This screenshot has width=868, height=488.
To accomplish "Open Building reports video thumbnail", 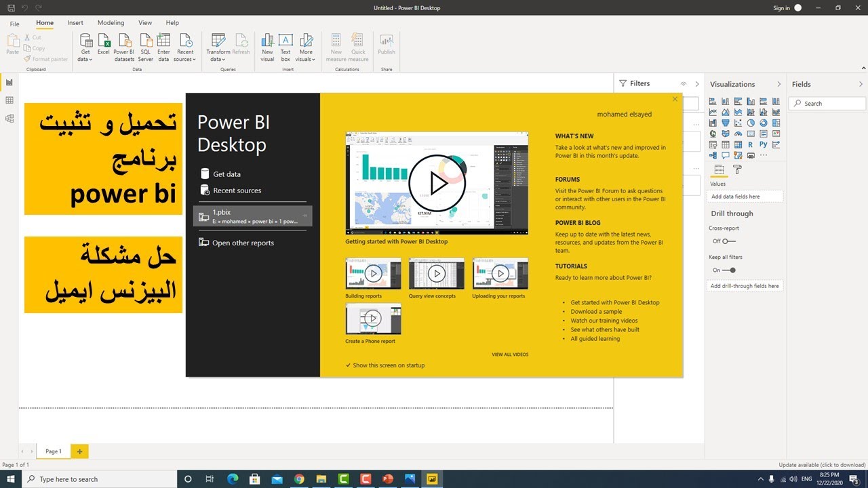I will coord(373,274).
